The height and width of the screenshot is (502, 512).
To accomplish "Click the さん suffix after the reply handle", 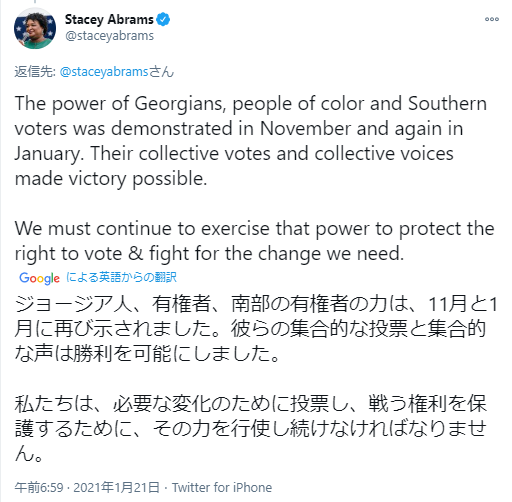I will click(161, 72).
